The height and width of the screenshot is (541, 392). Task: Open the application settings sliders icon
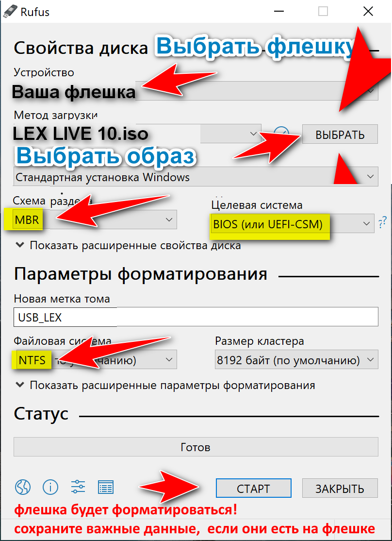coord(78,488)
